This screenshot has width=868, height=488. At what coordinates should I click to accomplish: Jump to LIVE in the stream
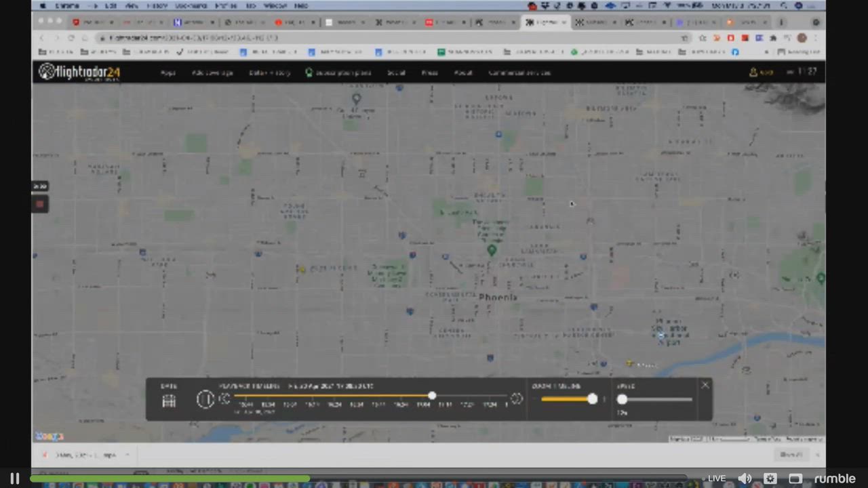(717, 479)
